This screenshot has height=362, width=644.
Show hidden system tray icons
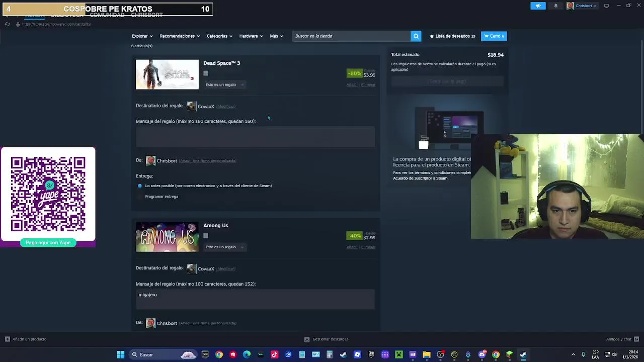click(573, 354)
